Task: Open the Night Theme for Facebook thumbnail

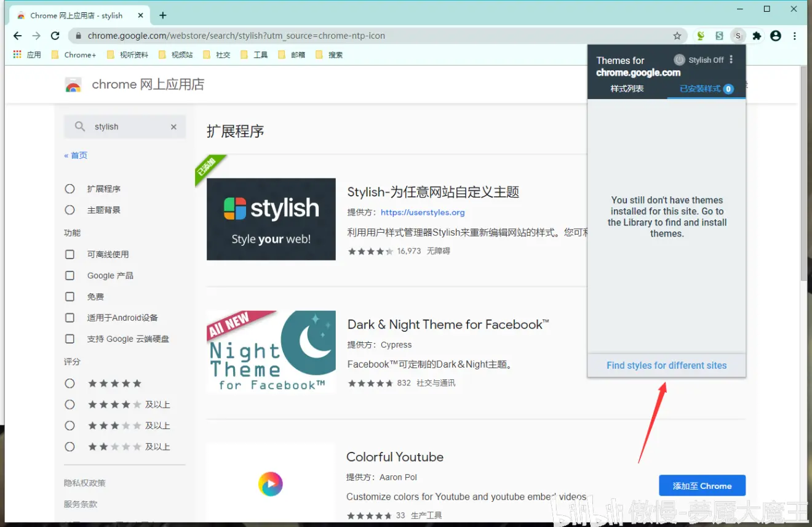Action: (271, 351)
